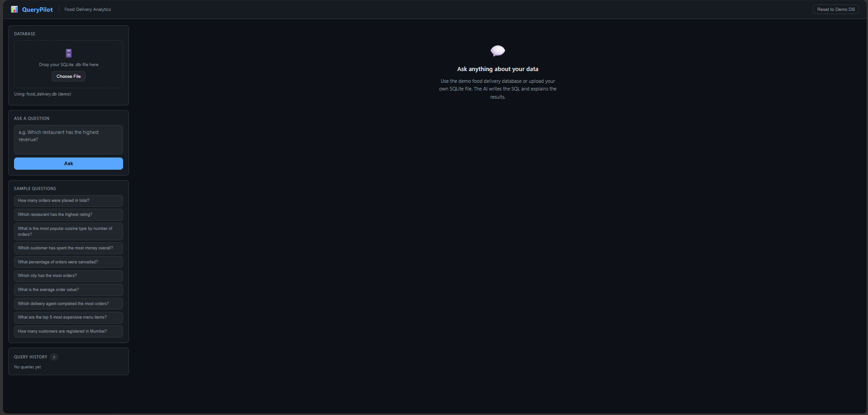Screen dimensions: 868x415
Task: Select 'What percentage of orders were cancelled?'
Action: (68, 262)
